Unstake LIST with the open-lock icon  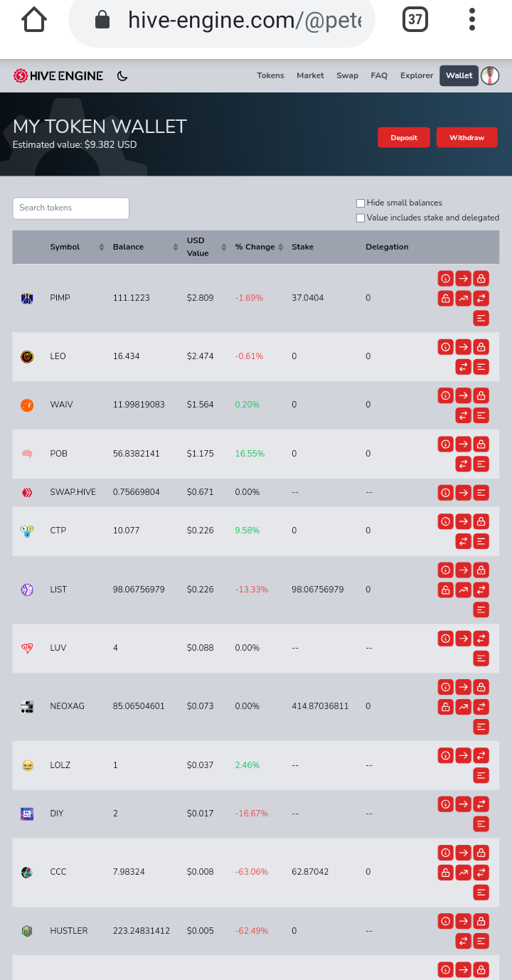click(x=445, y=590)
